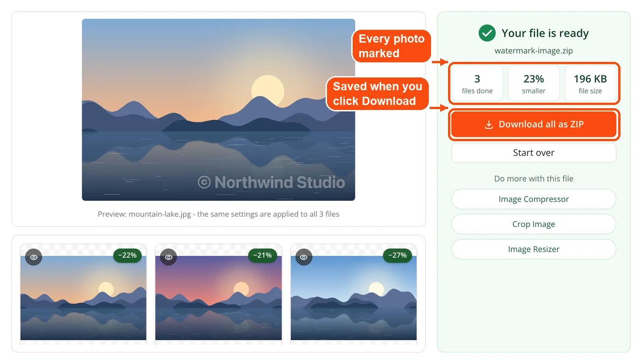Click the −27% savings badge
This screenshot has height=364, width=642.
pos(397,255)
